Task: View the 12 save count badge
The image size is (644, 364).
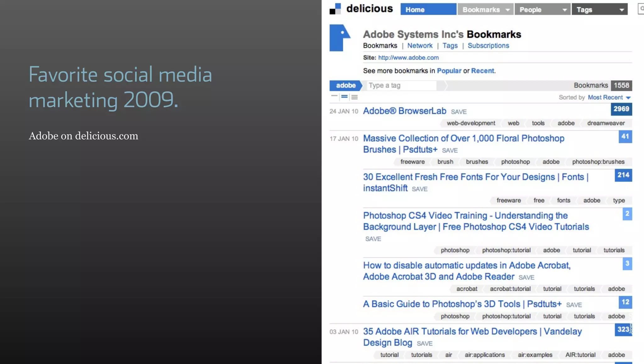Action: tap(625, 302)
